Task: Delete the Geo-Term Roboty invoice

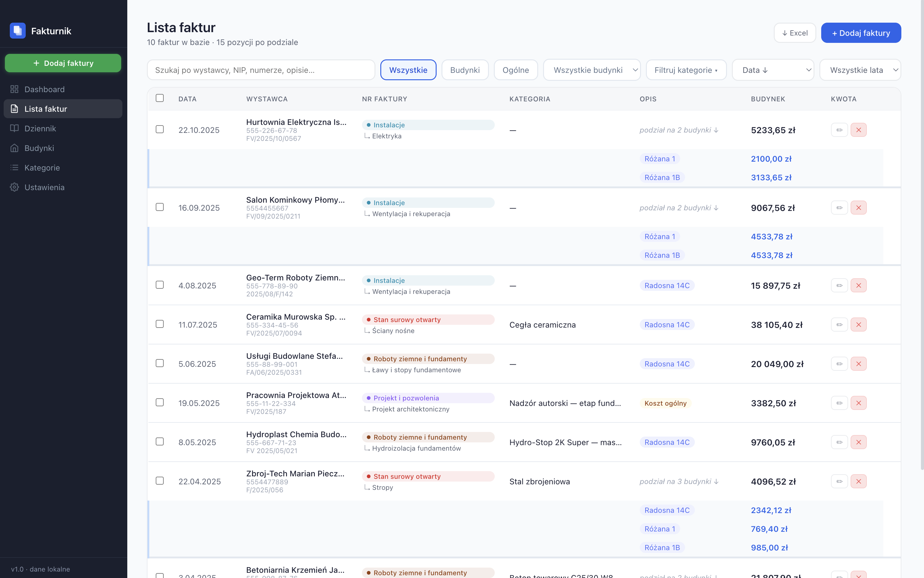Action: coord(858,286)
